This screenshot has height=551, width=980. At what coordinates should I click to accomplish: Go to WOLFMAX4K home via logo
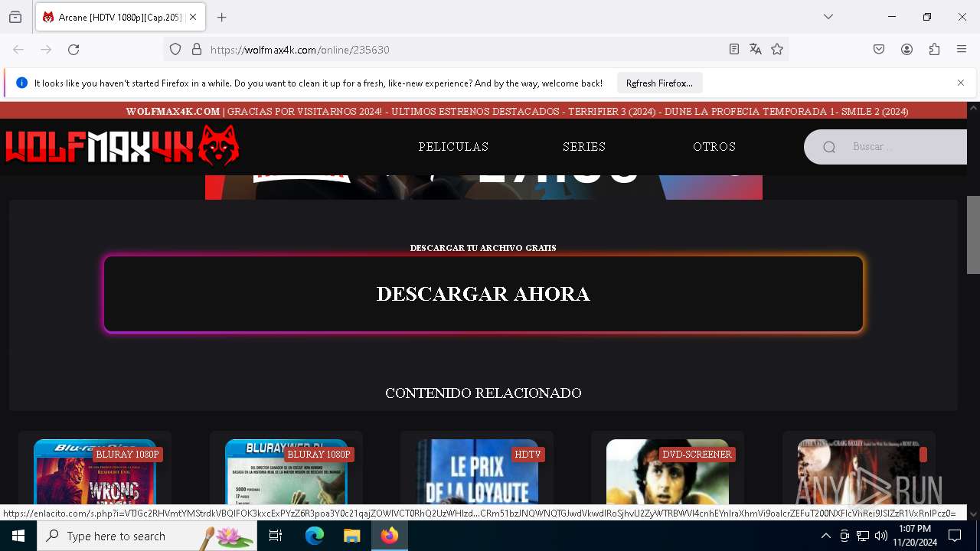[122, 145]
